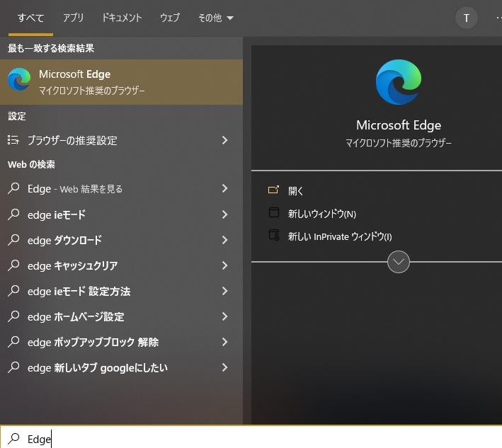Image resolution: width=502 pixels, height=448 pixels.
Task: Expand the edge ホームページ設定 chevron
Action: 224,316
